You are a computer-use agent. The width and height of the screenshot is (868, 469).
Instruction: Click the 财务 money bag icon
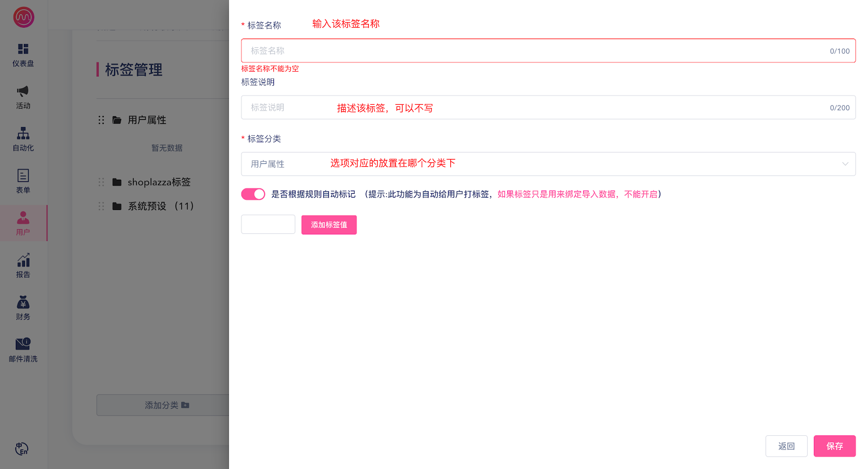click(x=23, y=303)
